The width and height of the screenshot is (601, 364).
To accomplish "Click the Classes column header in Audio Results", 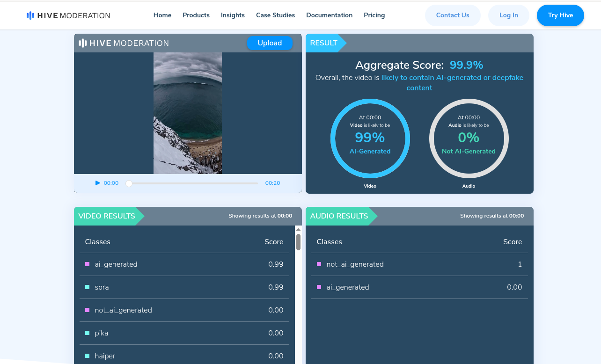I will [x=329, y=242].
